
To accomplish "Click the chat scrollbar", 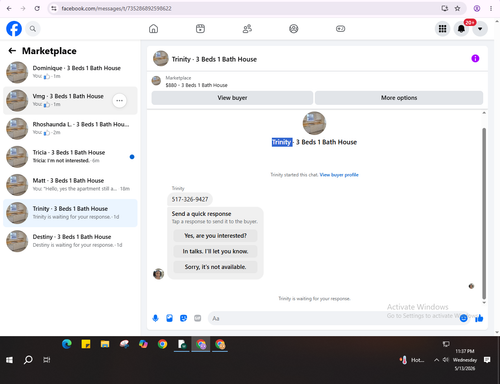I will pos(484,213).
